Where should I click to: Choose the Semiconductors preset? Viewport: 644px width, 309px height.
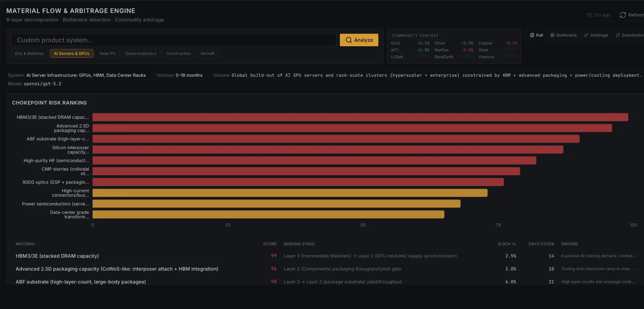141,54
